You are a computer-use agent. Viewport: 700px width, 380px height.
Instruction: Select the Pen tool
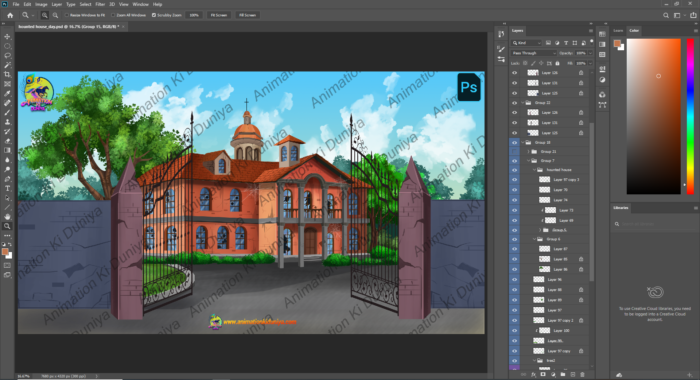point(7,179)
